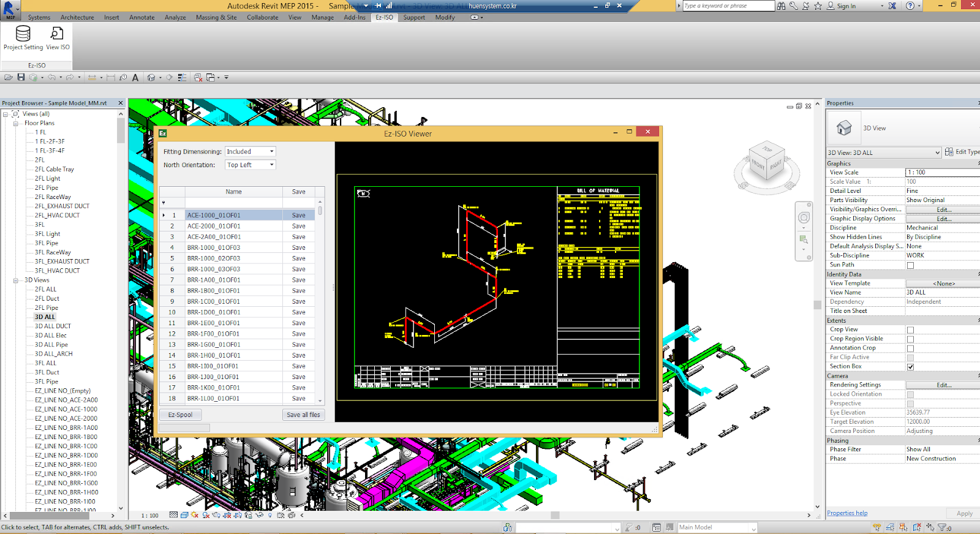Open the Fitting Dimensioning dropdown

pos(251,151)
